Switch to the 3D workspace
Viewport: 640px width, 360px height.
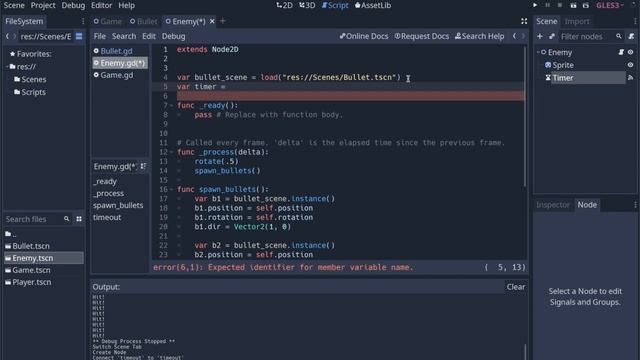(x=307, y=5)
